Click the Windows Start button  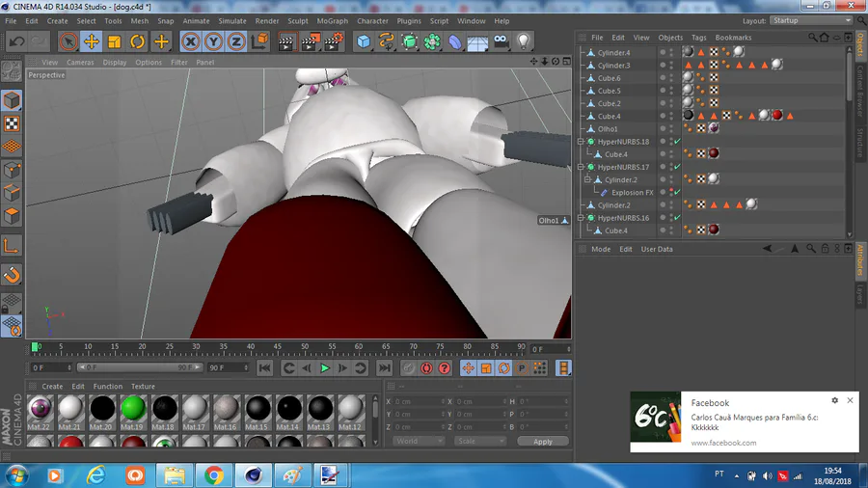(x=16, y=475)
